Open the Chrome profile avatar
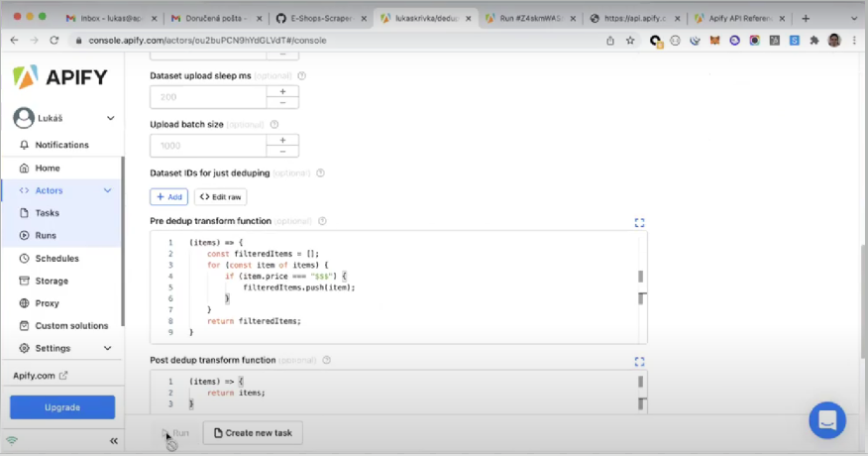Image resolution: width=868 pixels, height=456 pixels. click(x=834, y=41)
